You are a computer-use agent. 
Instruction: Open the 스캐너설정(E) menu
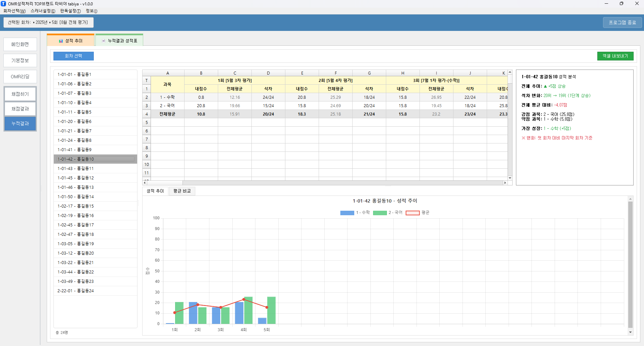pyautogui.click(x=43, y=11)
